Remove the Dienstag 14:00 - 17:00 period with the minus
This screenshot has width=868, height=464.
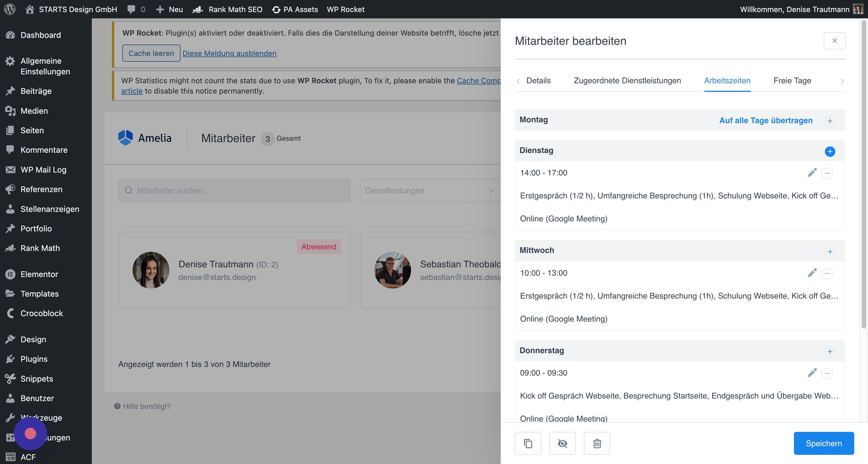[x=827, y=173]
